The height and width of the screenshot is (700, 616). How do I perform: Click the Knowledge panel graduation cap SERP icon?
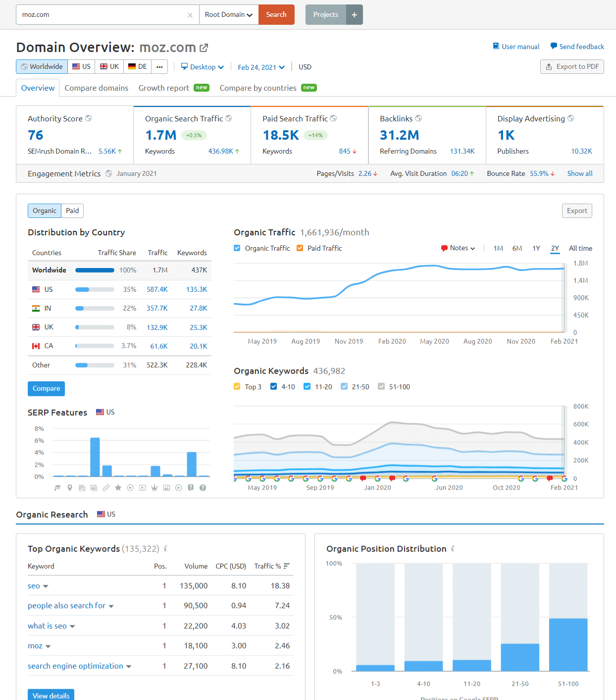coord(57,488)
